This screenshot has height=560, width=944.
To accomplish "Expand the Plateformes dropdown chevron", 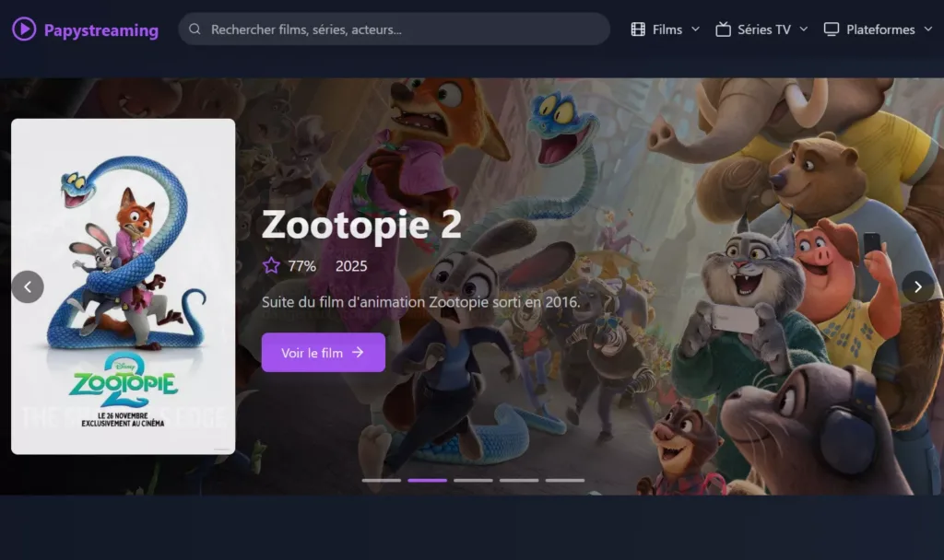I will (930, 29).
